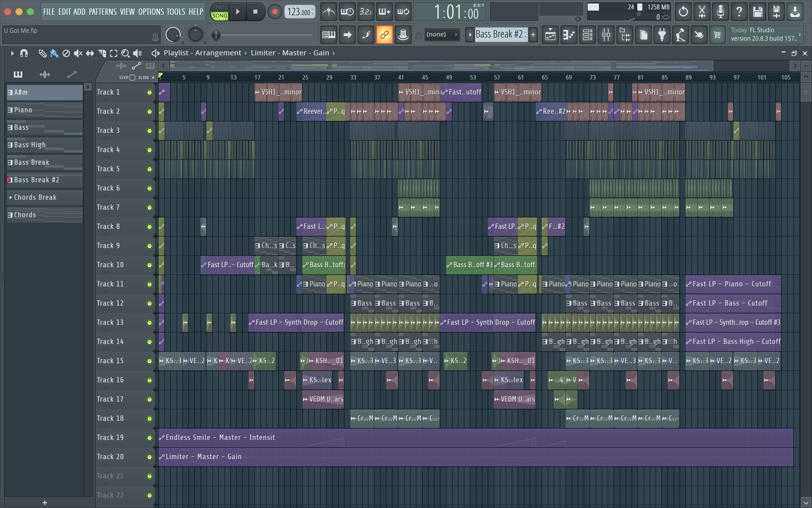Mute Track 7 with its green light

(x=149, y=208)
